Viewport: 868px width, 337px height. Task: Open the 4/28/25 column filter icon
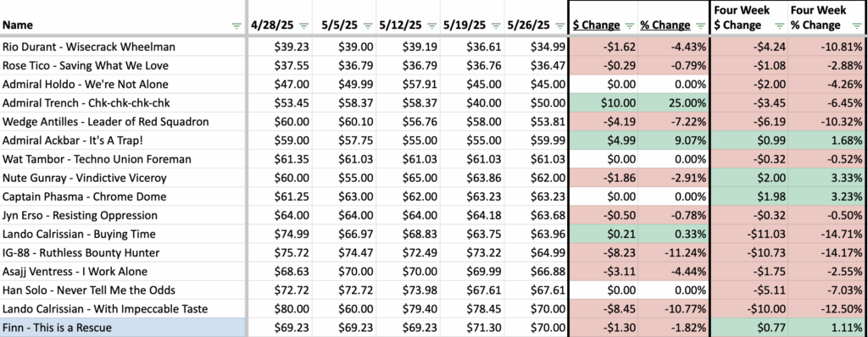coord(303,25)
